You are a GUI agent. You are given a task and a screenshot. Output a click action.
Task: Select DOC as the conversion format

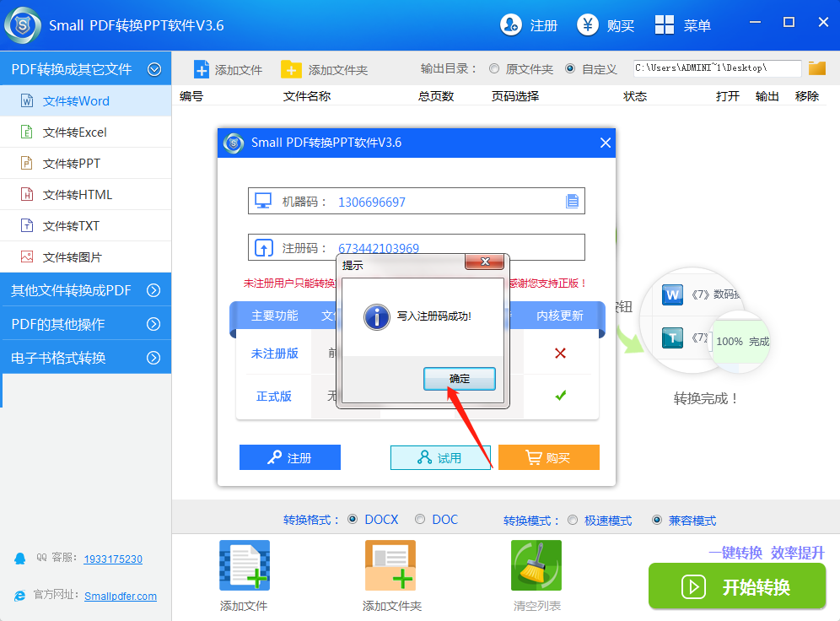point(419,520)
